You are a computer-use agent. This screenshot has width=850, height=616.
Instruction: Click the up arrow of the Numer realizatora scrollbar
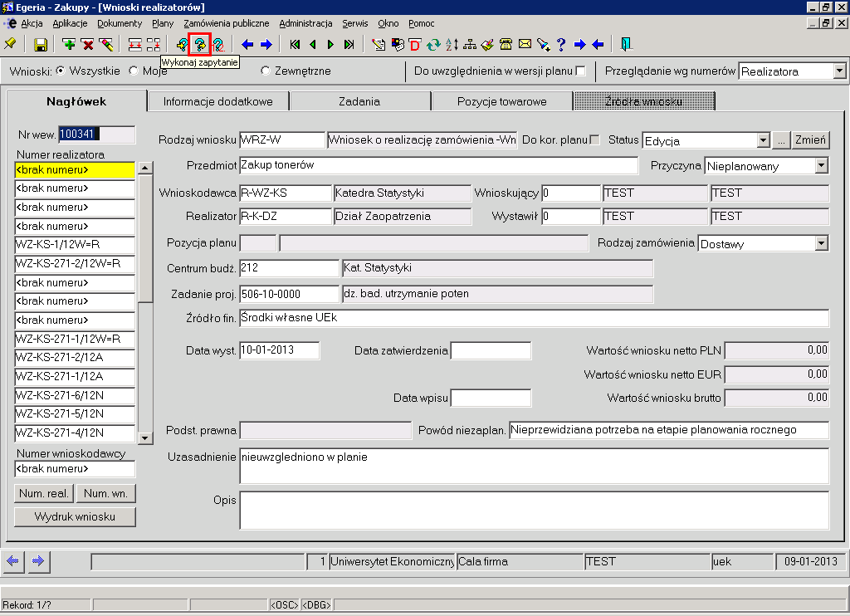tap(144, 168)
